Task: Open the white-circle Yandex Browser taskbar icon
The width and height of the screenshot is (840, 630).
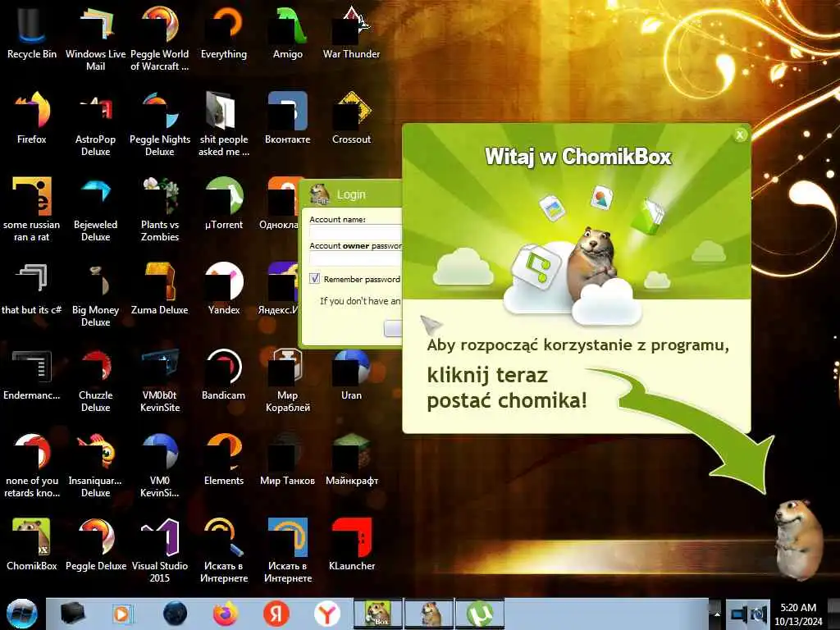Action: (x=326, y=614)
